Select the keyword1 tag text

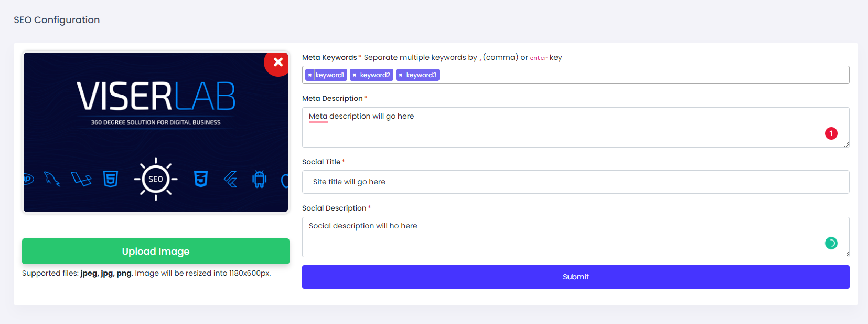330,75
